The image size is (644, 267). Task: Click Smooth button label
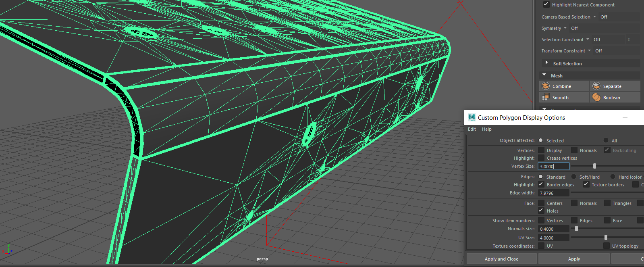click(561, 98)
